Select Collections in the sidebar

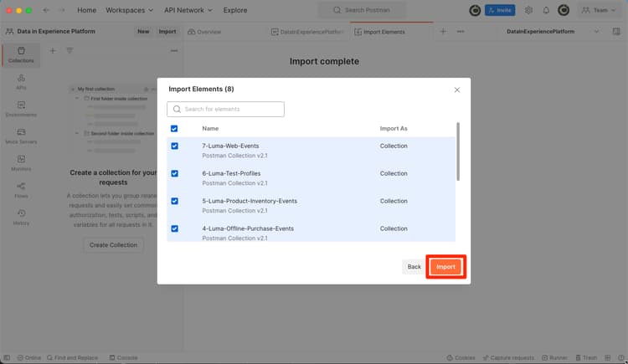coord(21,55)
